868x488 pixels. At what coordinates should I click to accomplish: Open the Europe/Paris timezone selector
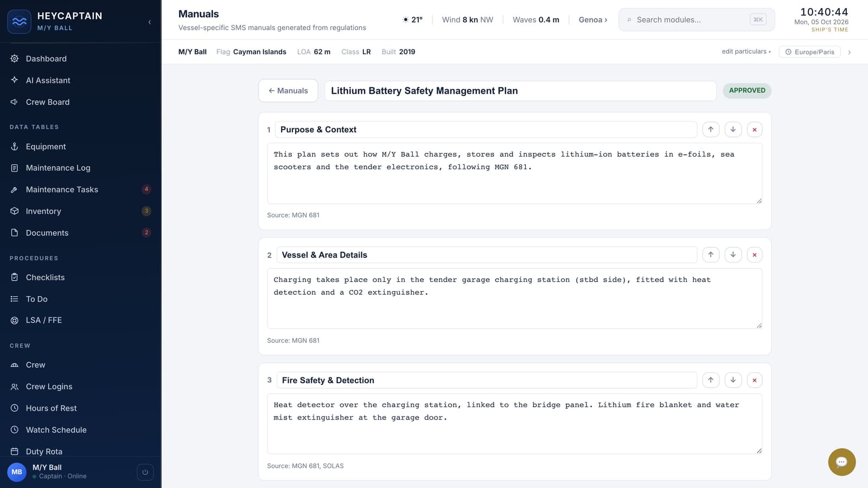[810, 52]
